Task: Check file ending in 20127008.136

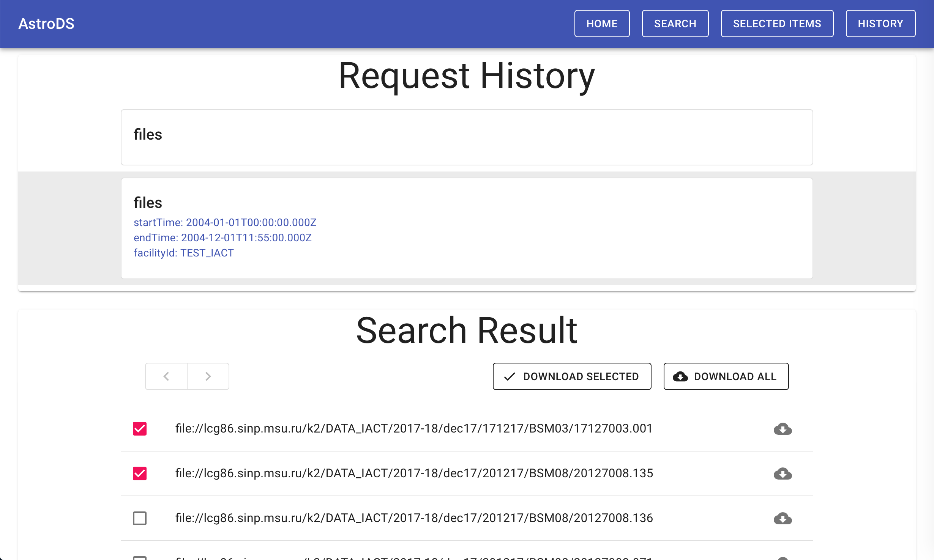Action: [140, 518]
